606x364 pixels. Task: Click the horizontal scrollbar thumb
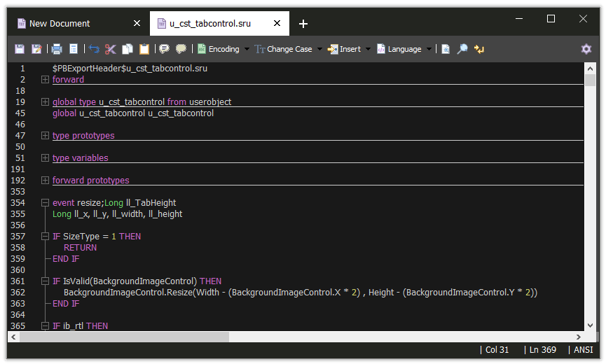(124, 337)
